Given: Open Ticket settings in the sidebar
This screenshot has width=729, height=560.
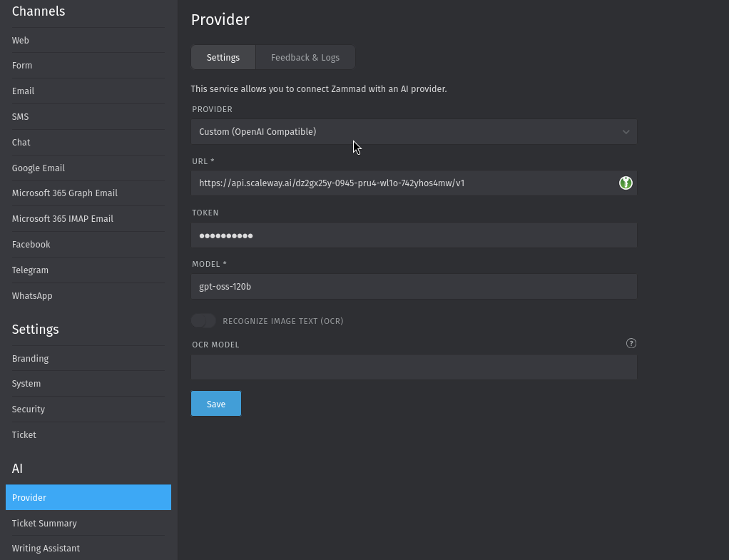Looking at the screenshot, I should 24,434.
